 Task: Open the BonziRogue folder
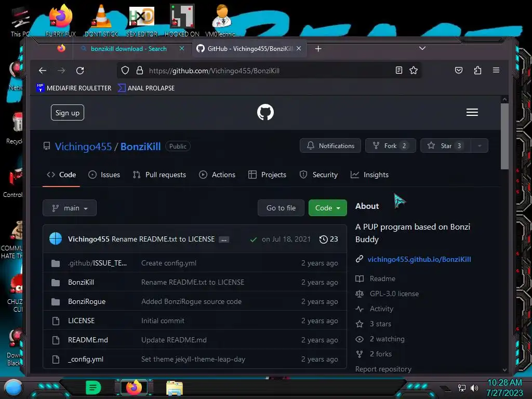(87, 302)
